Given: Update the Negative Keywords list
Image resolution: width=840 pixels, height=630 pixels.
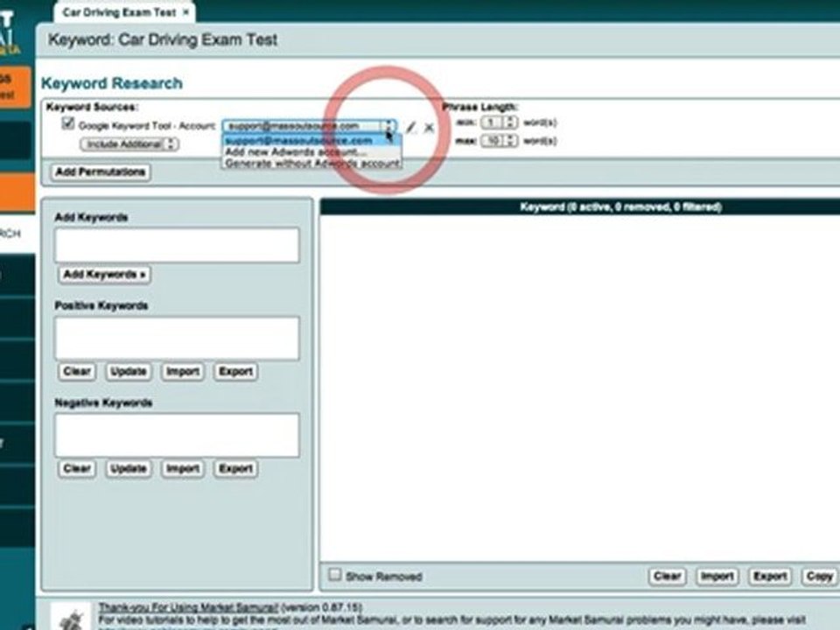Looking at the screenshot, I should (x=128, y=469).
